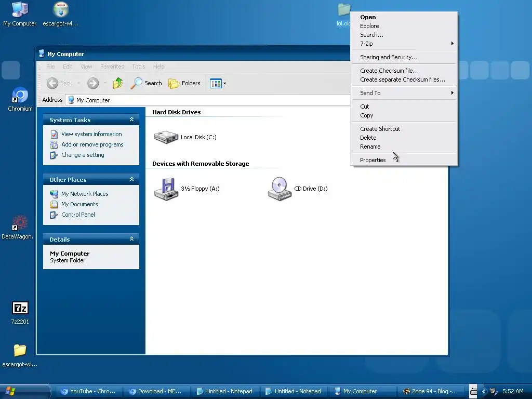Click View system information link
The width and height of the screenshot is (532, 399).
(x=91, y=134)
